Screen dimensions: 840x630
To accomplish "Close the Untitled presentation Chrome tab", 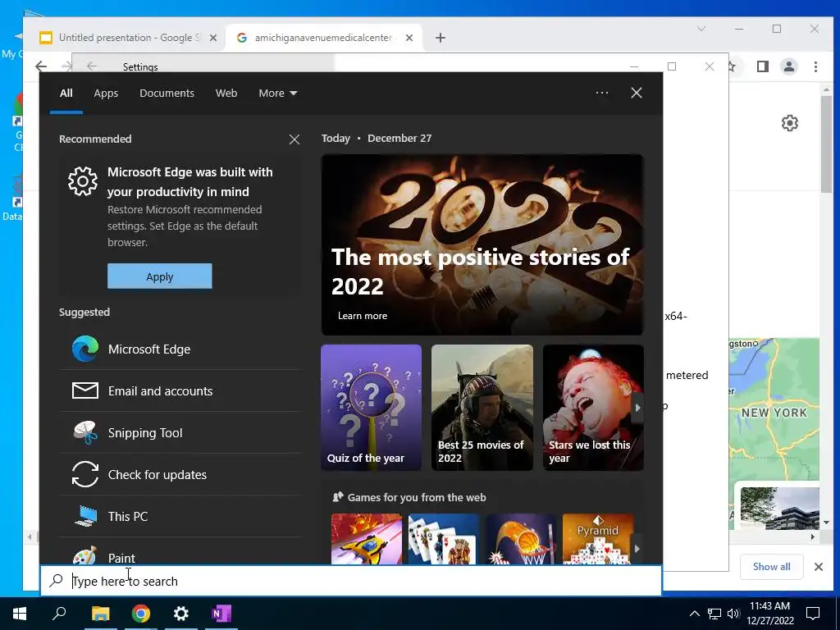I will pyautogui.click(x=213, y=38).
